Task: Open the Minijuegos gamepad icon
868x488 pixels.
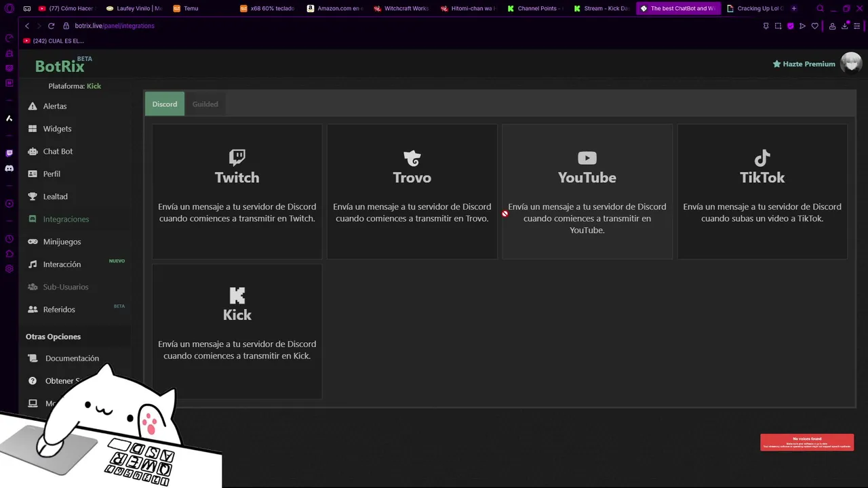Action: (x=33, y=242)
